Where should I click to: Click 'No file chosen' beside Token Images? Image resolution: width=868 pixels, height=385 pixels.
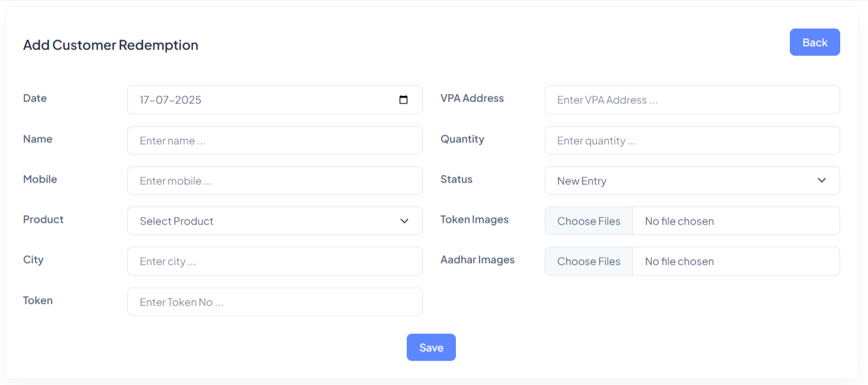679,221
